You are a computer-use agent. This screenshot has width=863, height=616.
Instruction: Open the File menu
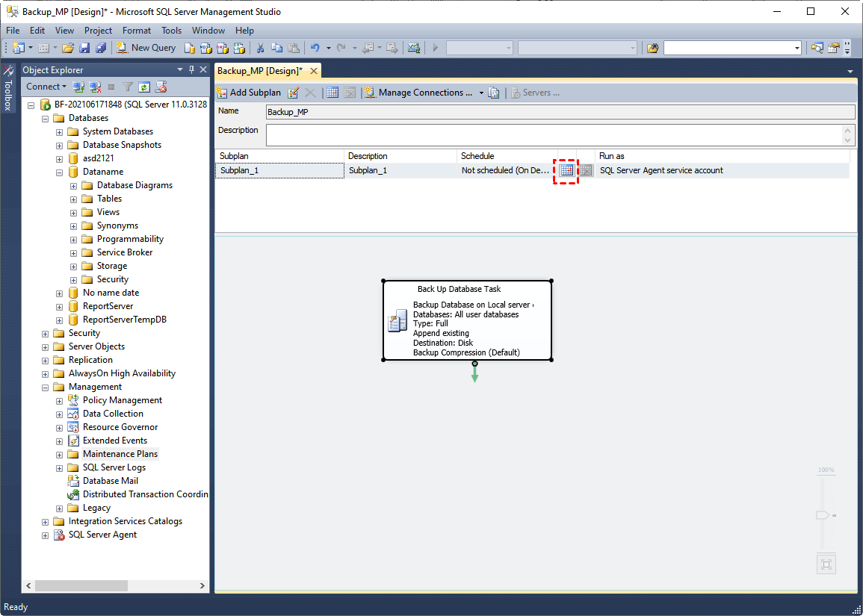(13, 31)
